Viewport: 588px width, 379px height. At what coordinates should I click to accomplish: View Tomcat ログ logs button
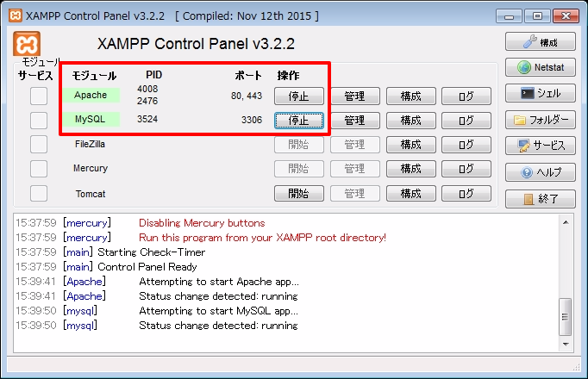click(x=466, y=194)
